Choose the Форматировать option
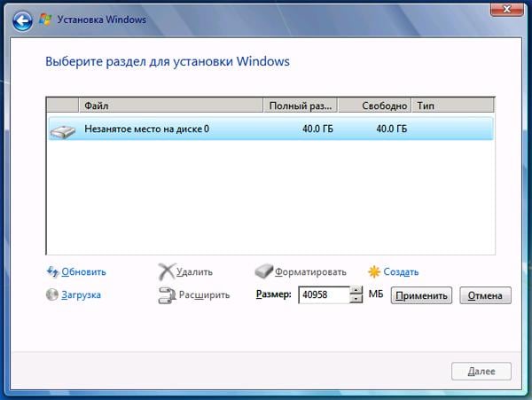This screenshot has width=532, height=400. [x=310, y=271]
